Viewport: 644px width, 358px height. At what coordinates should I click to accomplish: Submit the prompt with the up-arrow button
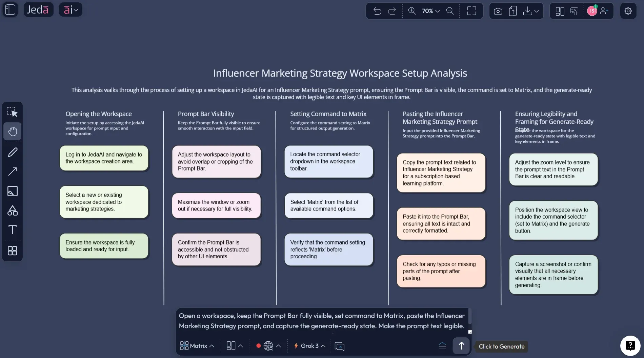(x=461, y=346)
